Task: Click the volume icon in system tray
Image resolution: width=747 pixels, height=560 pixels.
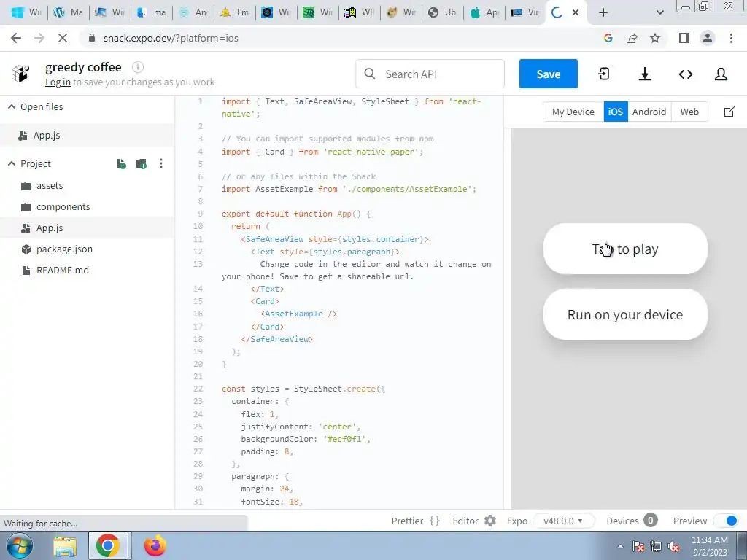Action: (673, 547)
